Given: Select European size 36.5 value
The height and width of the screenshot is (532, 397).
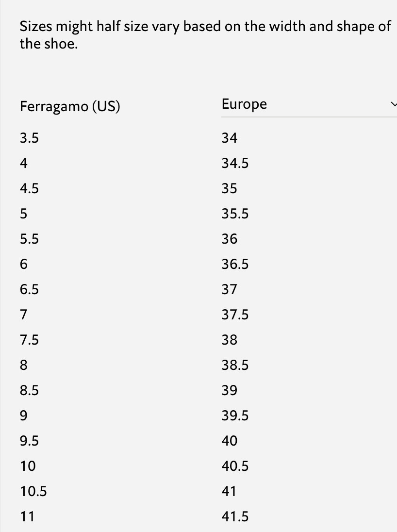Looking at the screenshot, I should coord(235,265).
